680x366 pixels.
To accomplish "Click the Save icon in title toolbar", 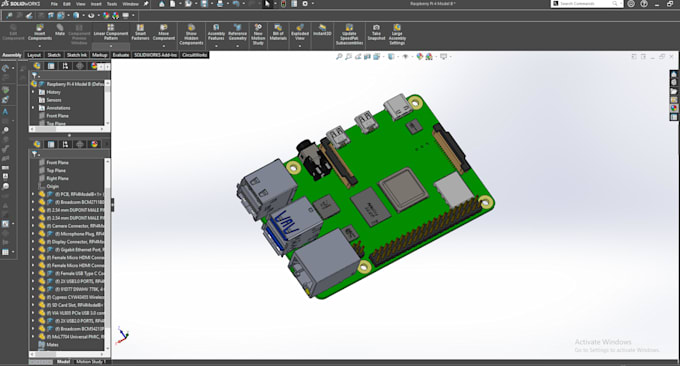I will click(x=203, y=4).
